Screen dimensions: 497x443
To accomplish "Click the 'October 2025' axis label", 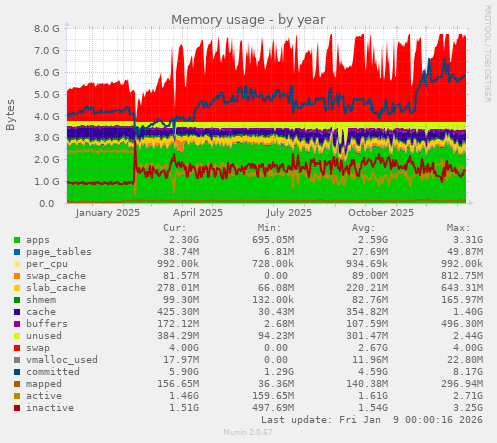I will pos(381,213).
